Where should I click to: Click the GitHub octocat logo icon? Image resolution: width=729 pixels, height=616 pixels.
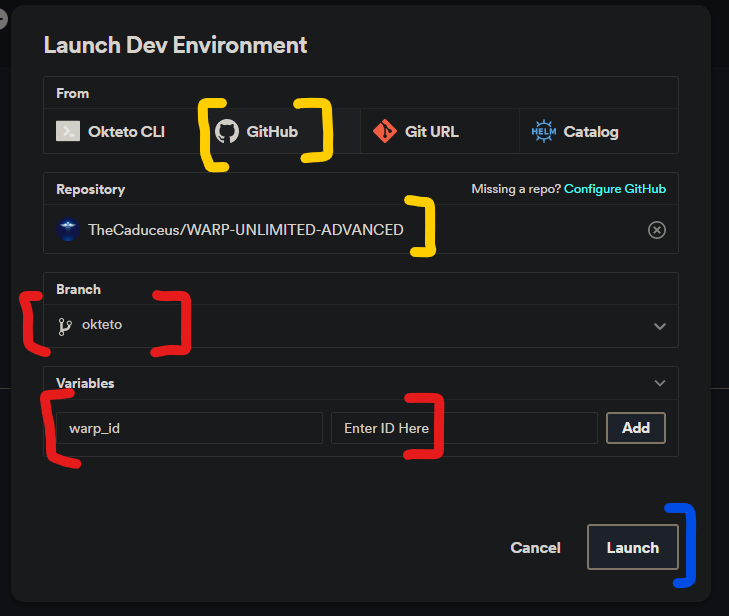pos(227,132)
